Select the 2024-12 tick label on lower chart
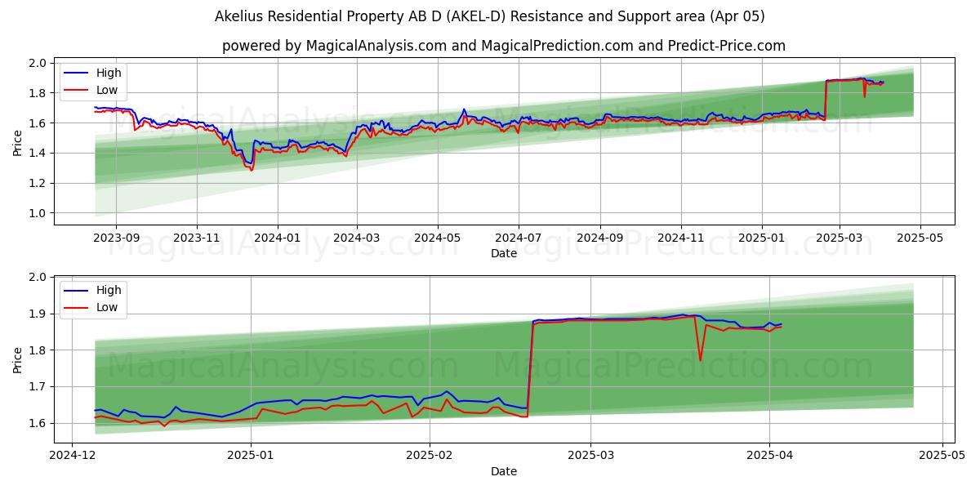 click(x=73, y=455)
